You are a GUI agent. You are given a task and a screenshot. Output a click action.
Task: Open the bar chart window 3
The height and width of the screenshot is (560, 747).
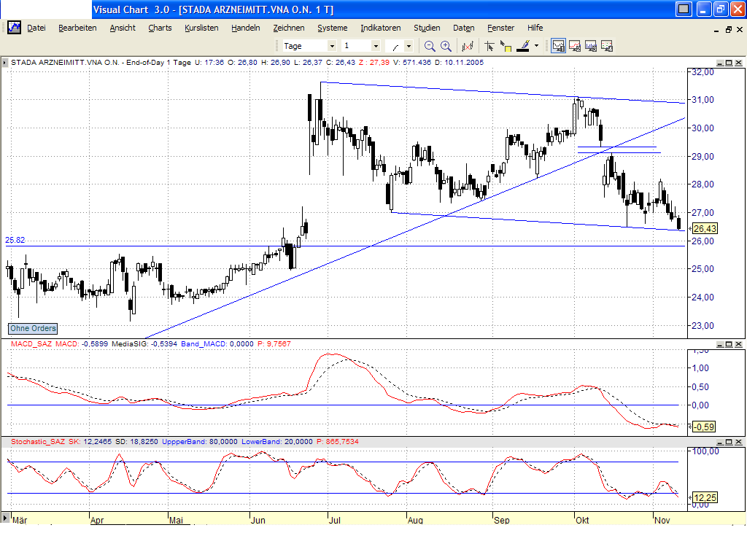tap(591, 45)
